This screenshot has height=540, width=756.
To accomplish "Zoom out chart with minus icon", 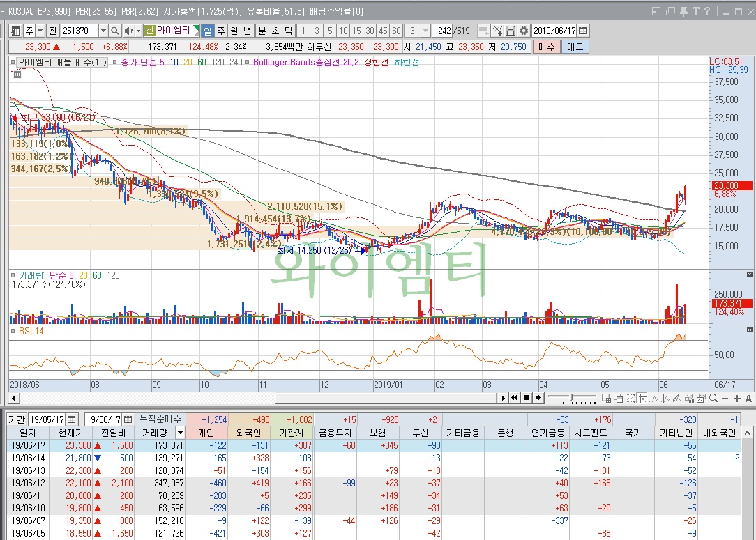I will tap(725, 398).
